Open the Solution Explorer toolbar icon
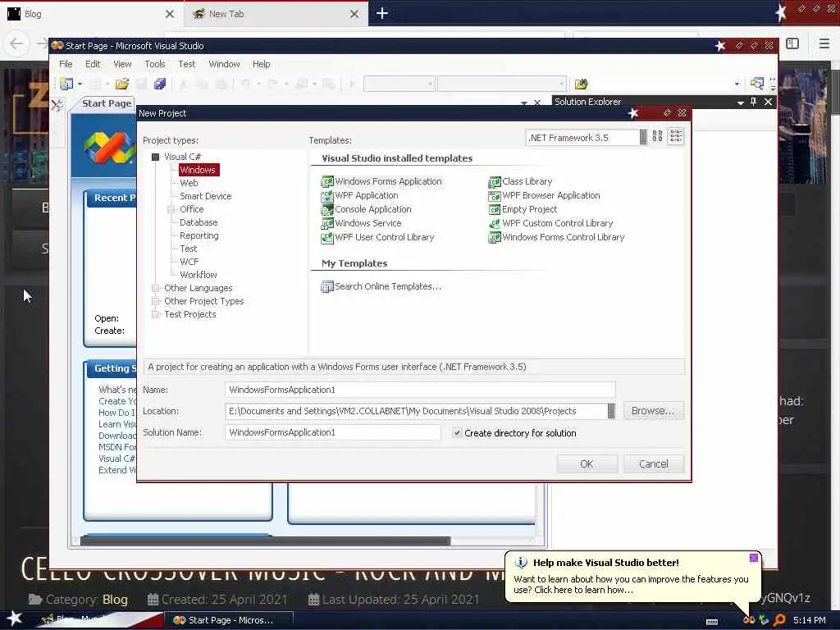 (756, 84)
